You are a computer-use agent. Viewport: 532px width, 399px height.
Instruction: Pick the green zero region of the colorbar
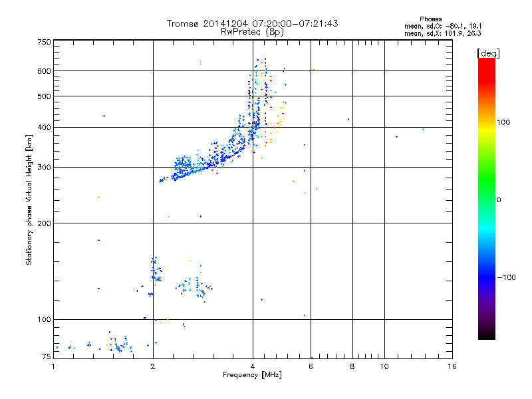[487, 199]
